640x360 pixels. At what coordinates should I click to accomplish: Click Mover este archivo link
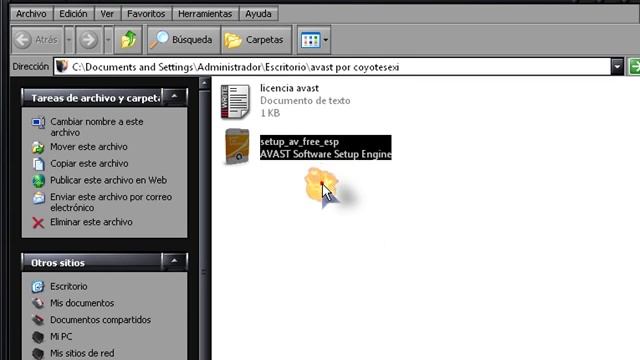pyautogui.click(x=89, y=147)
